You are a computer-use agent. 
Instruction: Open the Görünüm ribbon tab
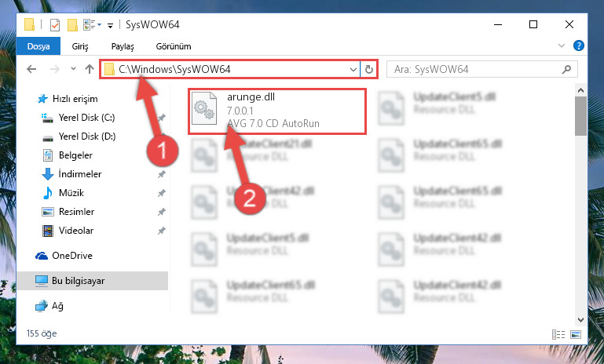pos(174,46)
